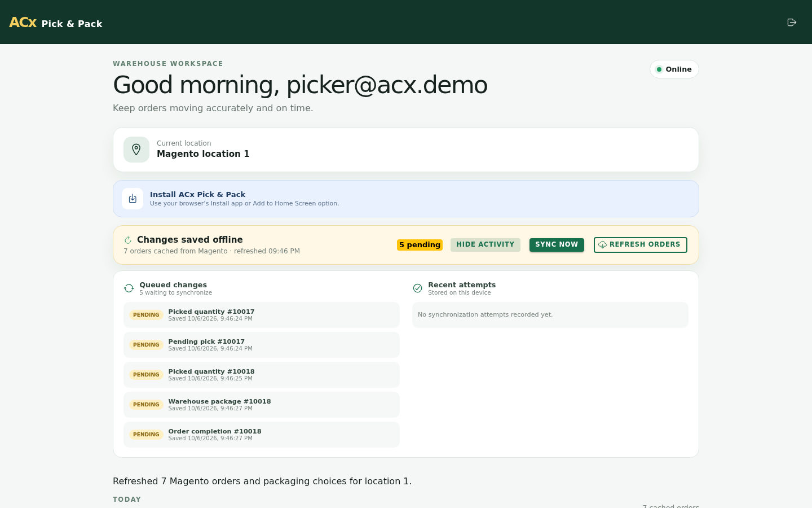The height and width of the screenshot is (508, 812).
Task: Click the Recent attempts heading
Action: click(462, 285)
